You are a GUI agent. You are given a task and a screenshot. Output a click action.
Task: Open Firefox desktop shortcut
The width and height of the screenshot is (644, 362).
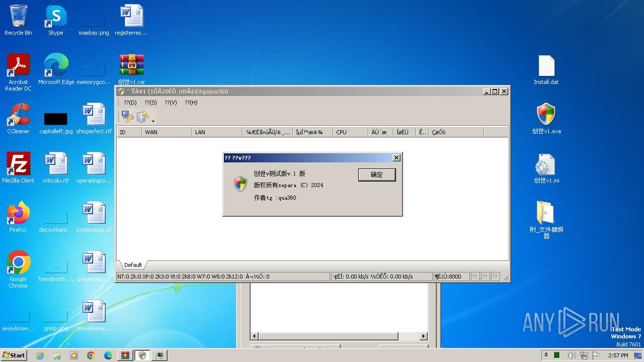(18, 218)
